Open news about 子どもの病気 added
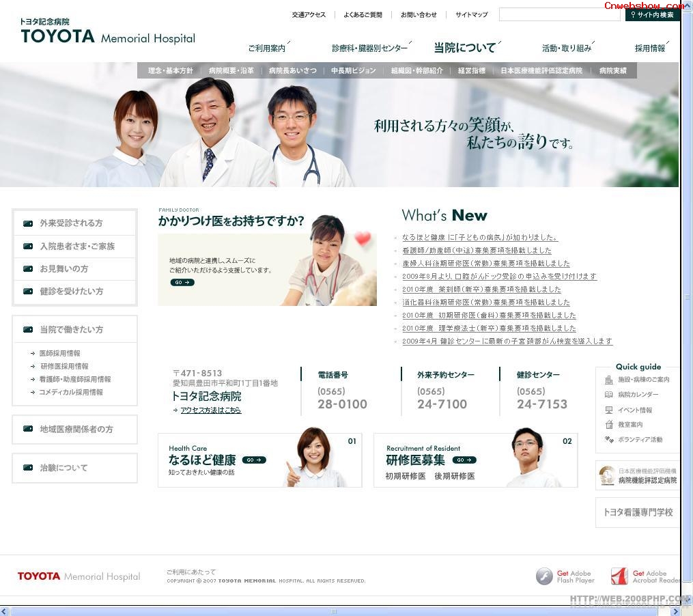693x616 pixels. 479,238
